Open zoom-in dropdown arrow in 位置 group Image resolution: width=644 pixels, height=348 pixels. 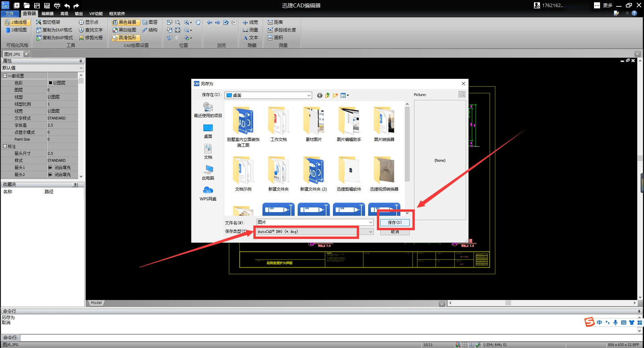[x=191, y=22]
